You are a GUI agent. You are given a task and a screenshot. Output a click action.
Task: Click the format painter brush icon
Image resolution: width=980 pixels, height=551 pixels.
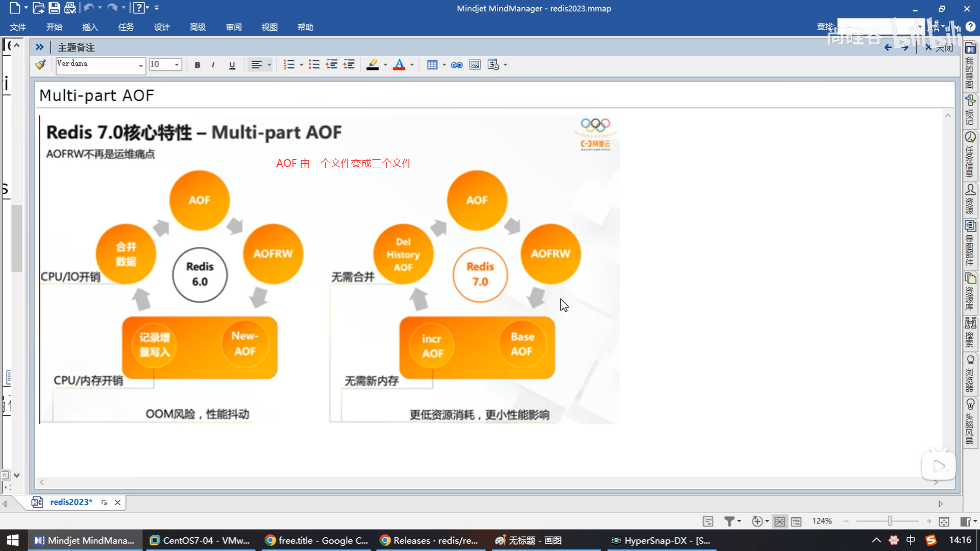pos(40,65)
